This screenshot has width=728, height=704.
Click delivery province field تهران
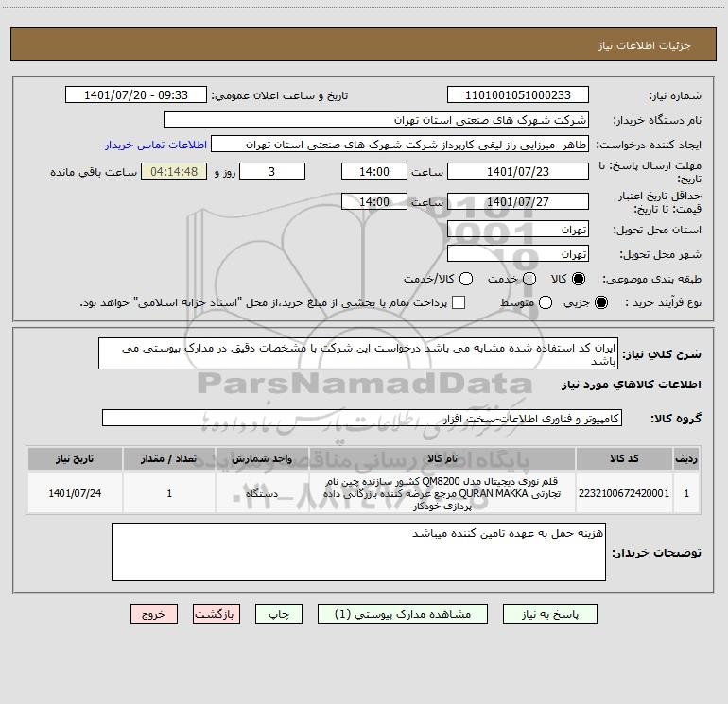click(x=518, y=229)
